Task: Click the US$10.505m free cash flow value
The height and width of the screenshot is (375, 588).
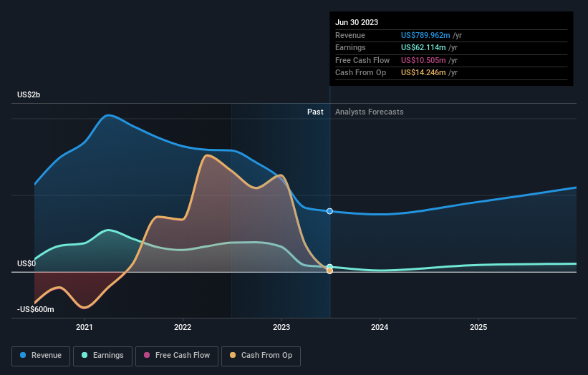Action: coord(423,60)
